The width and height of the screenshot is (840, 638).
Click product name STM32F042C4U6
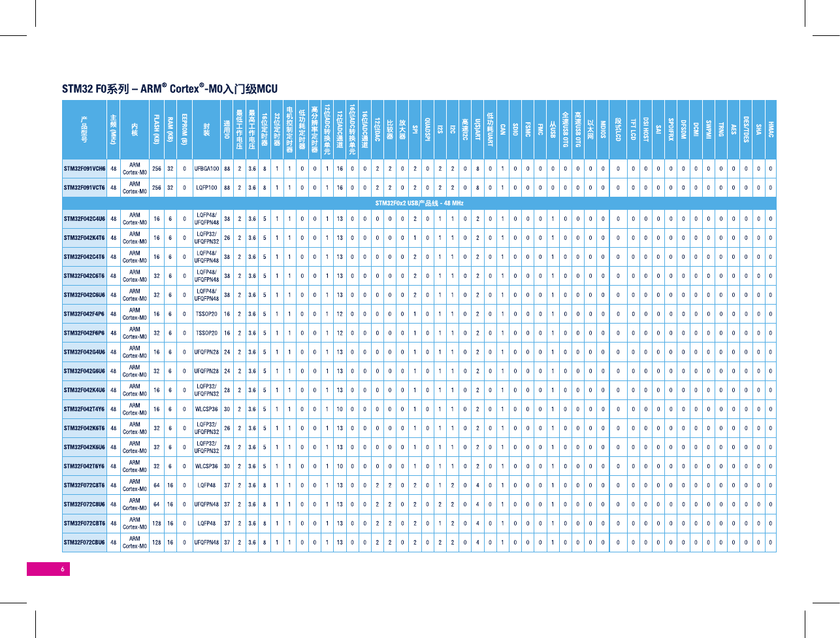click(84, 218)
